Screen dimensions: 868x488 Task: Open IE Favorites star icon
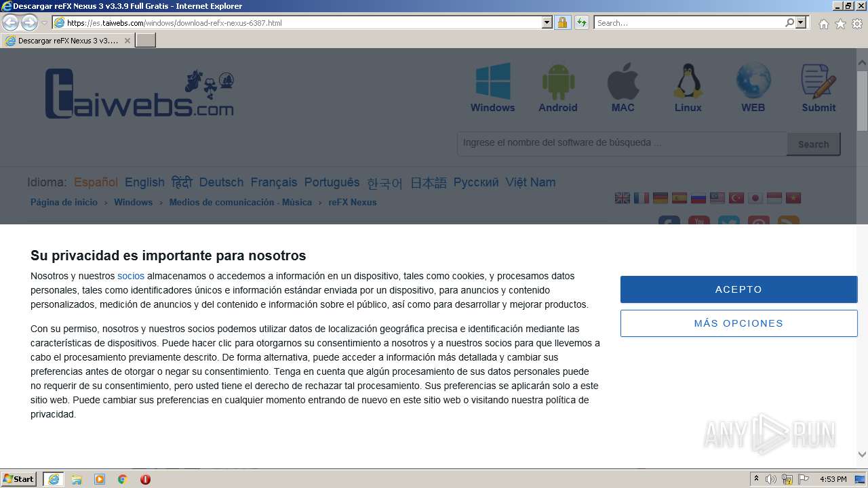click(x=840, y=24)
